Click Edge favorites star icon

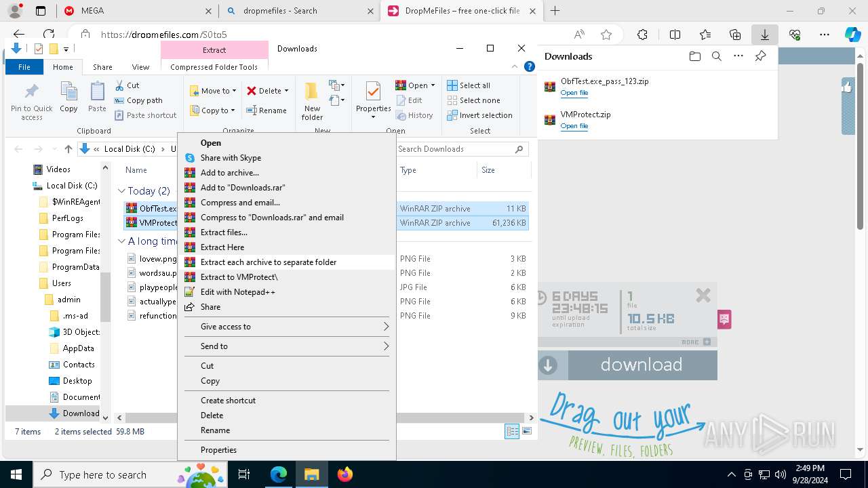pyautogui.click(x=606, y=35)
